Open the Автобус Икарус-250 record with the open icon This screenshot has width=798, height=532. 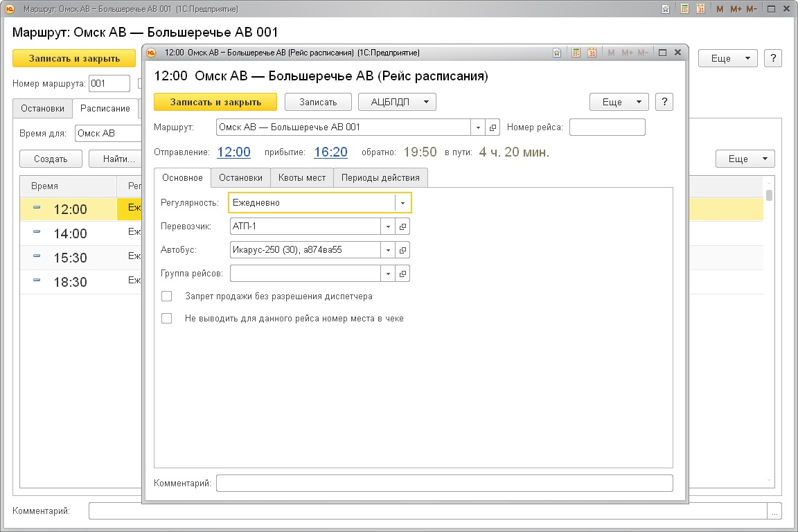pyautogui.click(x=402, y=249)
